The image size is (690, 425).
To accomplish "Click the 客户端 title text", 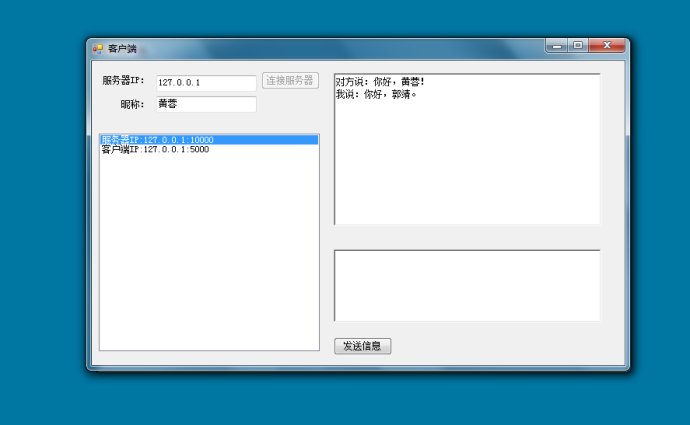I will pos(122,48).
